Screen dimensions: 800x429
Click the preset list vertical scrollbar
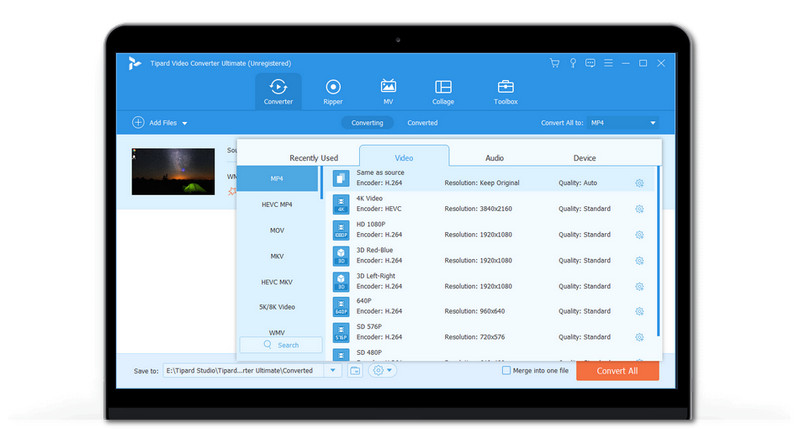(658, 251)
